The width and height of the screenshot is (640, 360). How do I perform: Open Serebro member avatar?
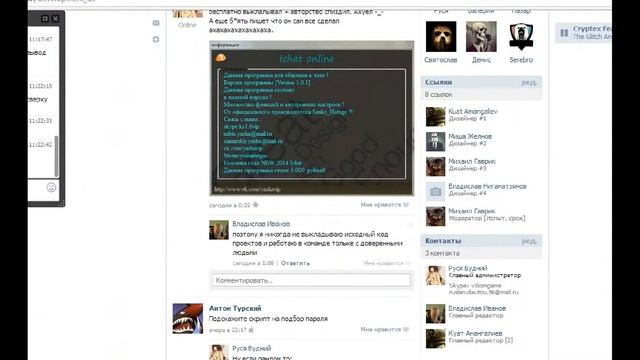[521, 37]
